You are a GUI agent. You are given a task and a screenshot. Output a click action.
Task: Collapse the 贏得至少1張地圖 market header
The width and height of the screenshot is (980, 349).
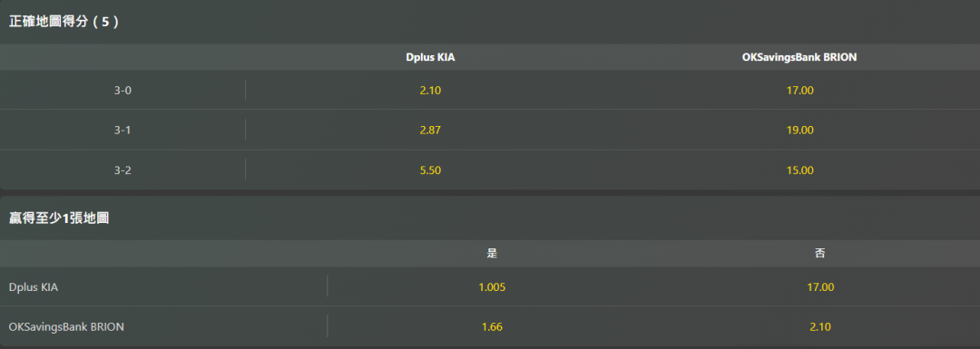[490, 218]
